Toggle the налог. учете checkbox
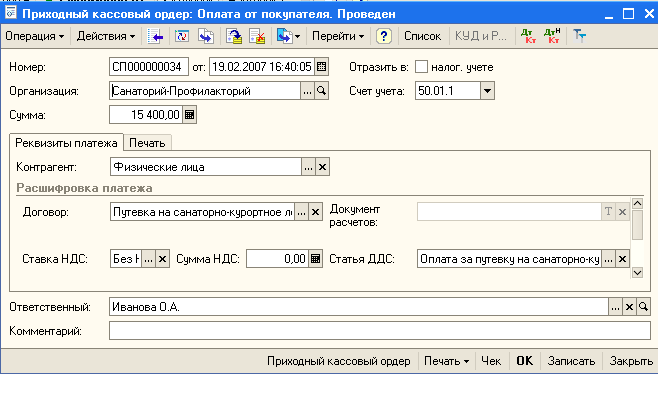This screenshot has width=658, height=400. 421,67
